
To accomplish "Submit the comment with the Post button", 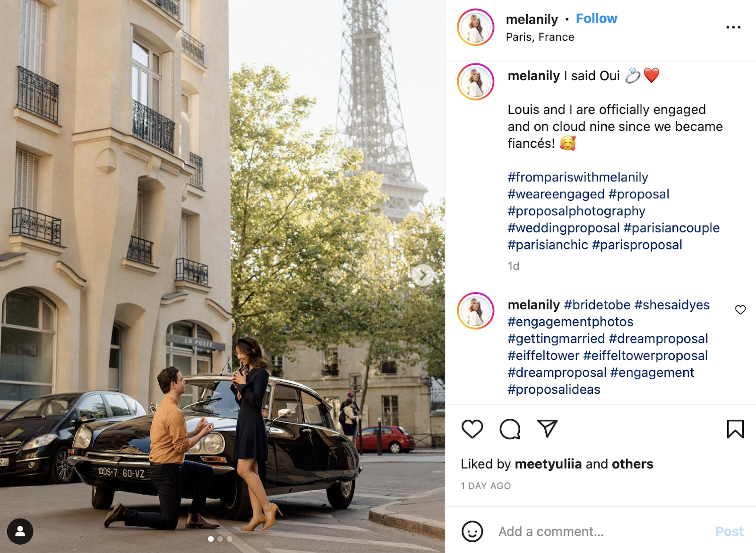I will coord(730,531).
